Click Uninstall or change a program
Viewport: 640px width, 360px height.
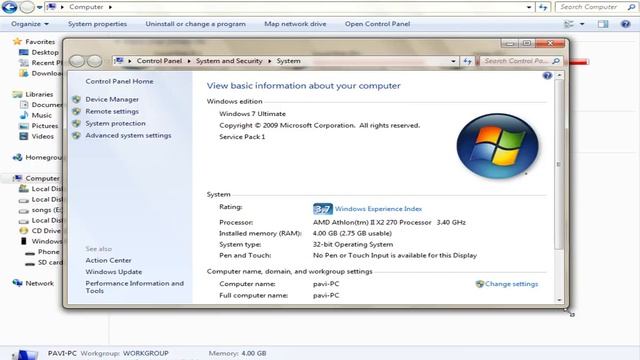(x=196, y=24)
